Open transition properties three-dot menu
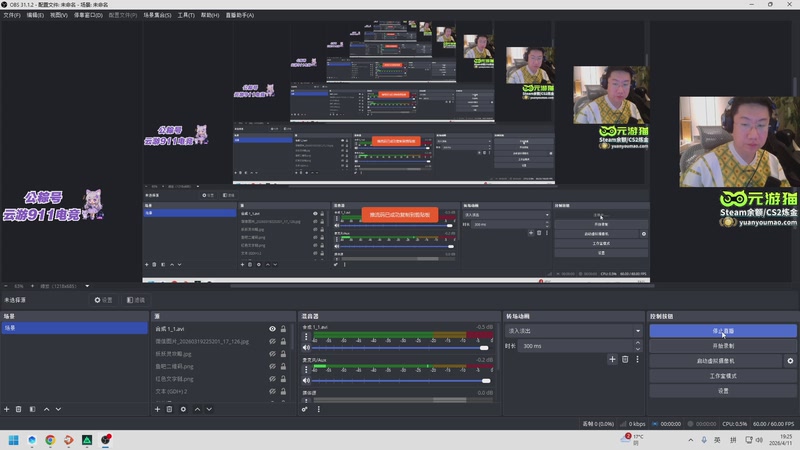 pos(637,359)
